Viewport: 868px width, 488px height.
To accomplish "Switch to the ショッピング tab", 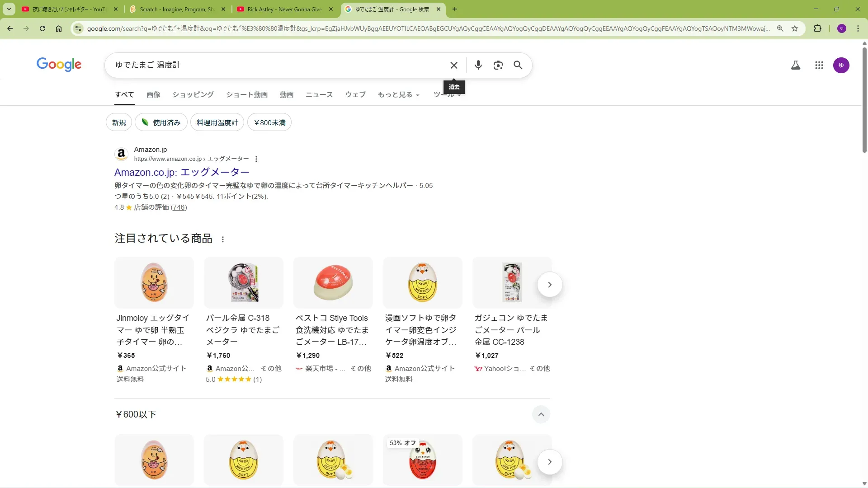I will pos(193,95).
